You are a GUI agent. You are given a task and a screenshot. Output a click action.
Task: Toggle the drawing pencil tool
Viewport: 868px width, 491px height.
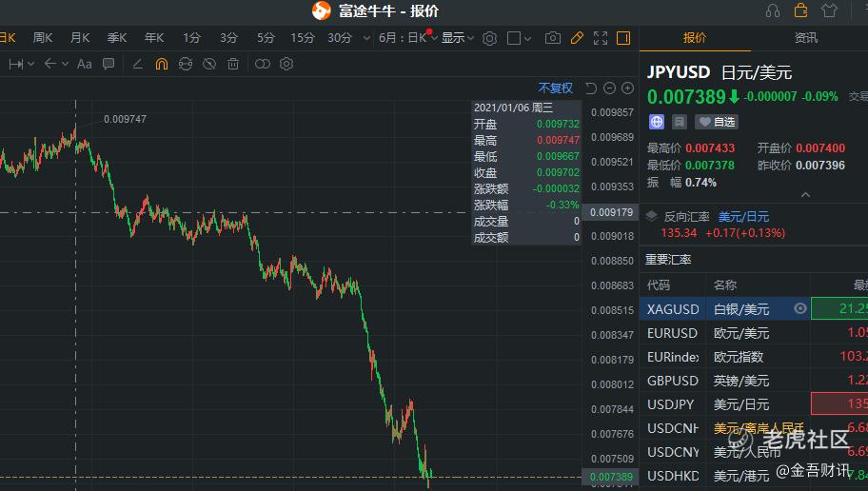pyautogui.click(x=577, y=38)
